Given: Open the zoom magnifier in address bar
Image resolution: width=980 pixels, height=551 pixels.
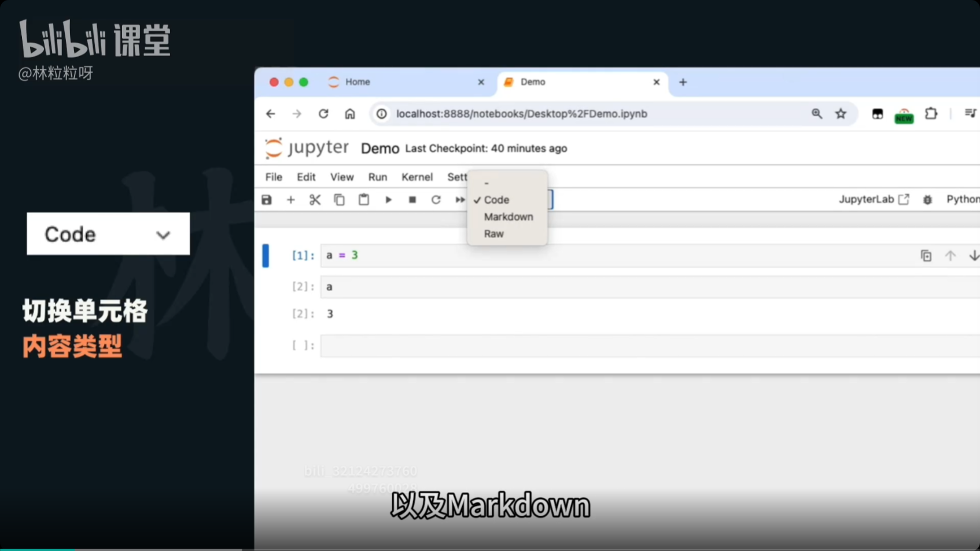Looking at the screenshot, I should [816, 114].
